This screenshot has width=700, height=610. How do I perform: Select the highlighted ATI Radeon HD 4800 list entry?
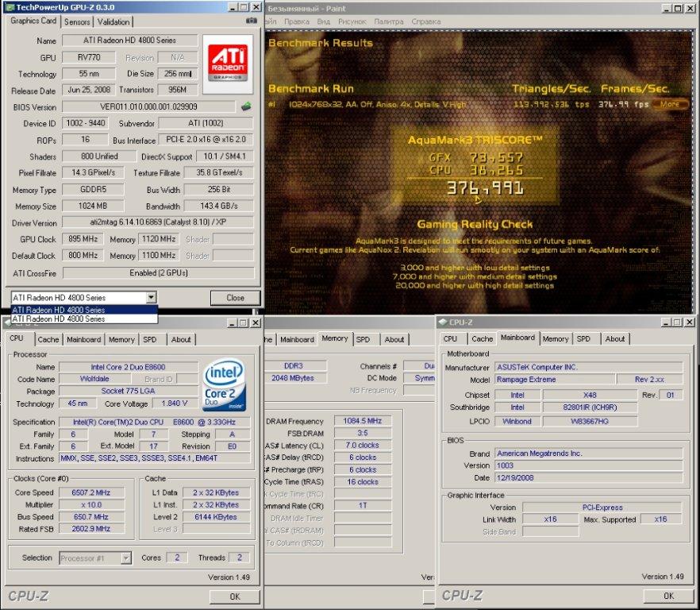point(84,310)
